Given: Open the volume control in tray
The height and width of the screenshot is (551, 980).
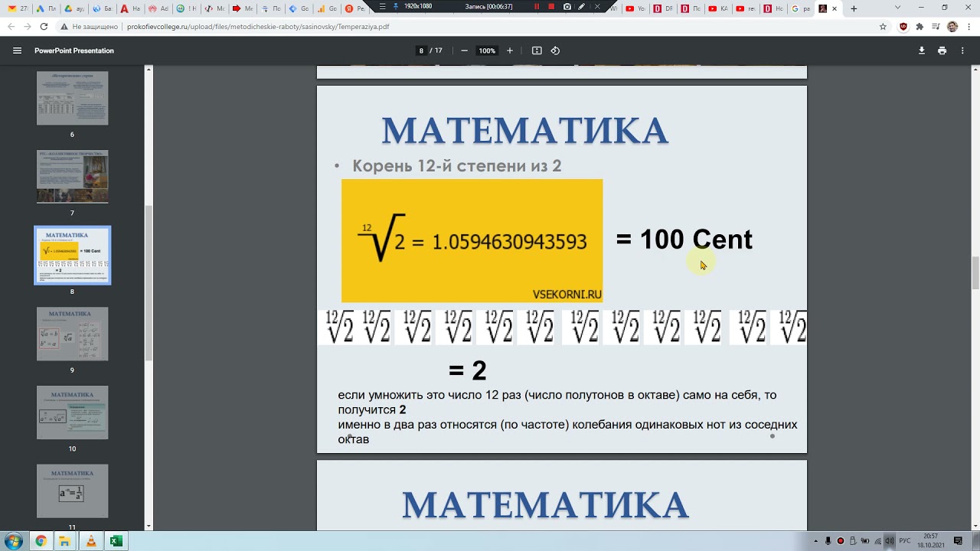Looking at the screenshot, I should 890,541.
